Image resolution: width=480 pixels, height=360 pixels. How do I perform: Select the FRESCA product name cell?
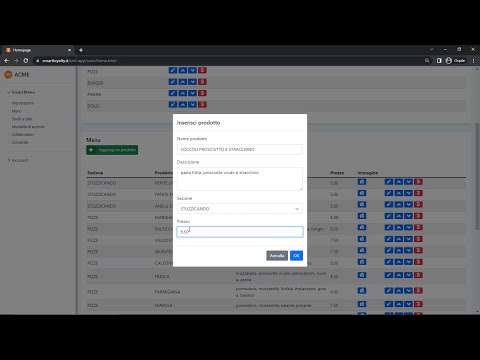point(162,276)
